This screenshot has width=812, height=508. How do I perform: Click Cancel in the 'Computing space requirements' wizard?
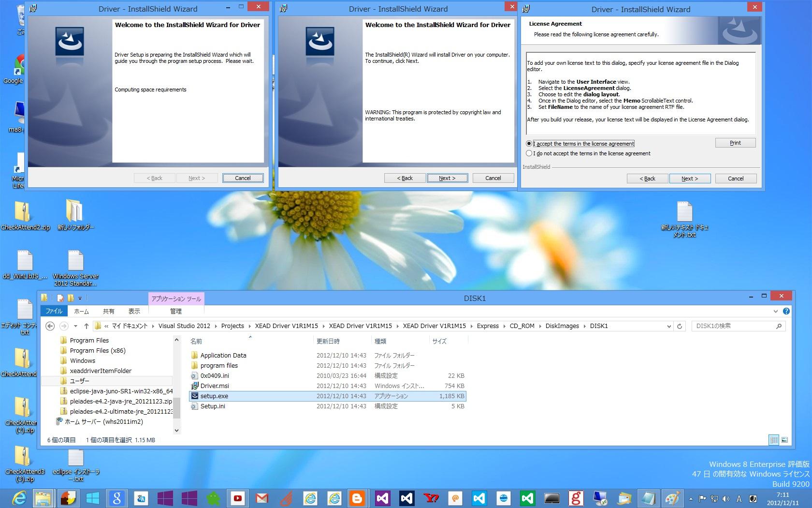click(x=243, y=178)
